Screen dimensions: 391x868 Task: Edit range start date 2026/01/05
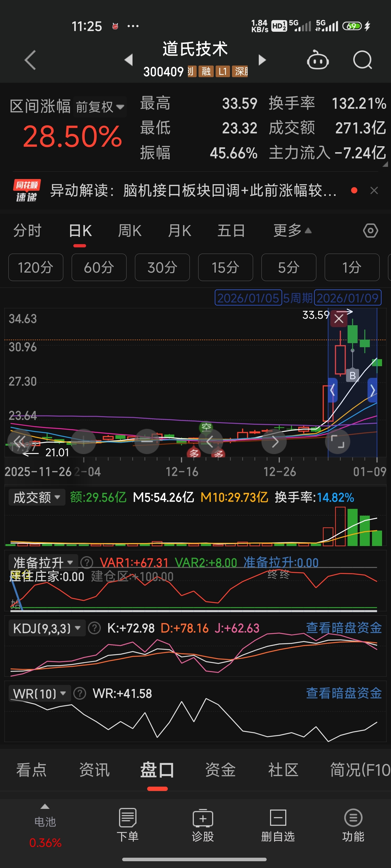coord(248,298)
